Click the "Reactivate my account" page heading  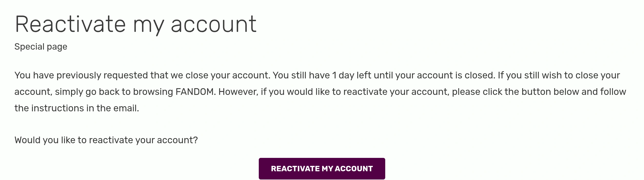[136, 24]
